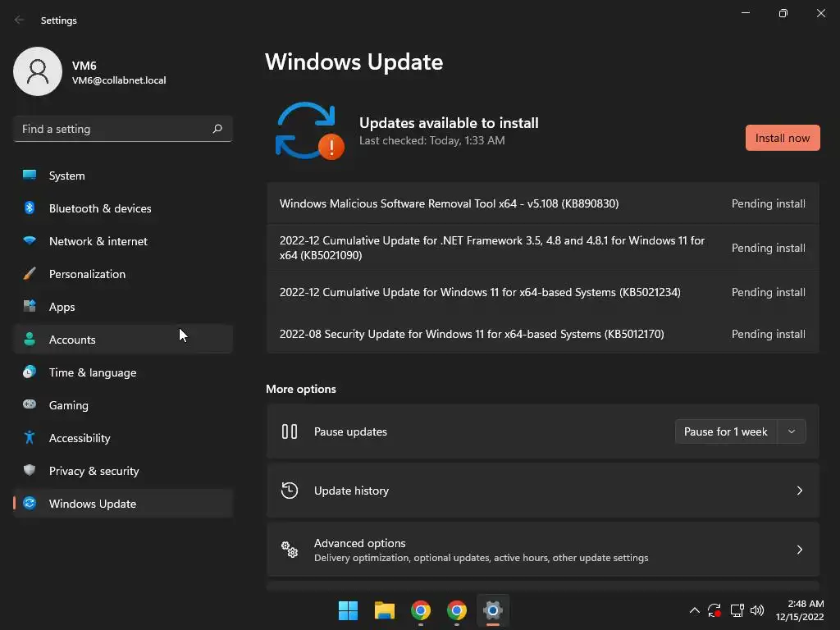The width and height of the screenshot is (840, 630).
Task: Open Update history
Action: (543, 491)
